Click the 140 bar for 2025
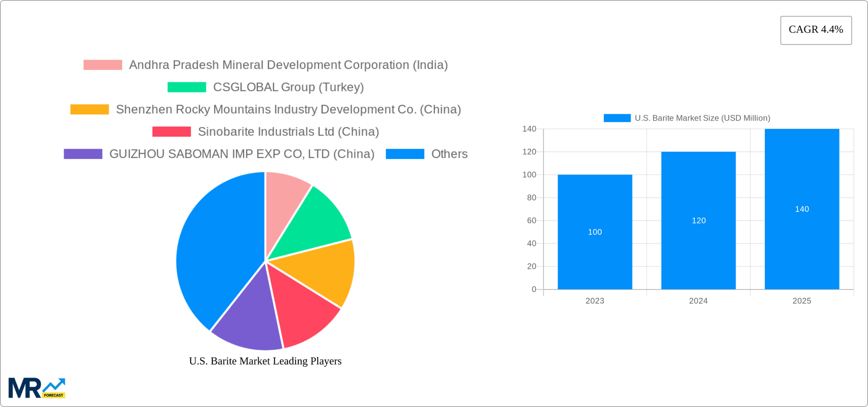Image resolution: width=868 pixels, height=407 pixels. click(x=802, y=209)
